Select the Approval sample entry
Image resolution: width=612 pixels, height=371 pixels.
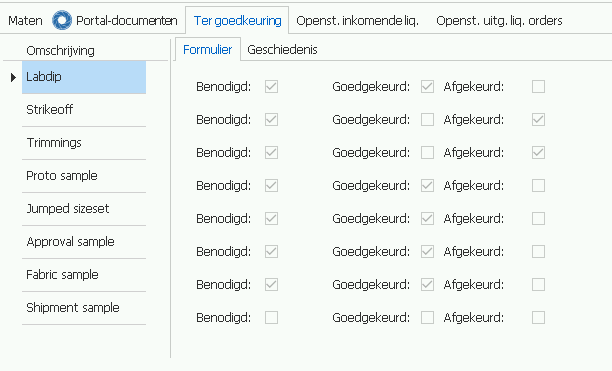[84, 242]
